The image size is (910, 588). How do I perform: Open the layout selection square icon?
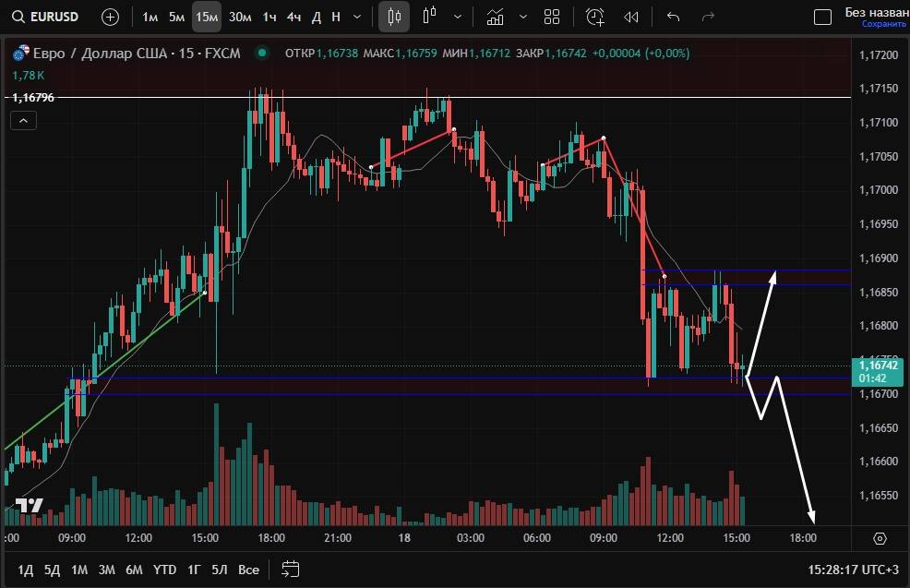click(821, 17)
